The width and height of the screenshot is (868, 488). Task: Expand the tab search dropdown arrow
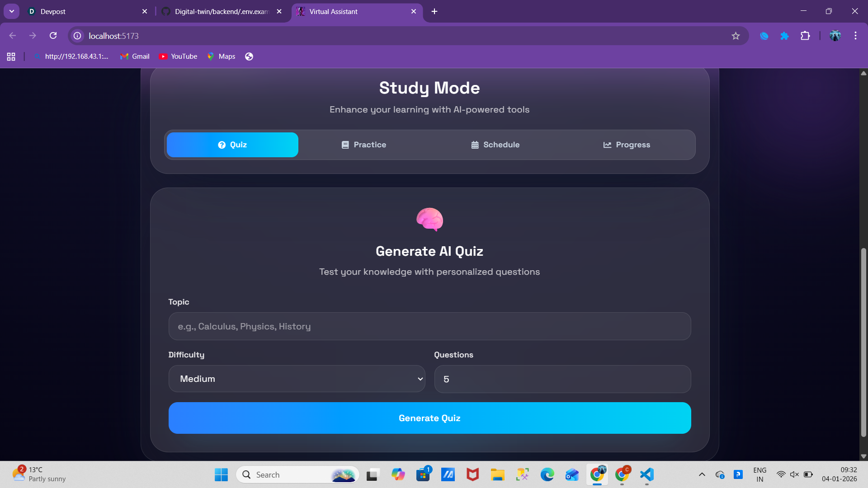[12, 11]
